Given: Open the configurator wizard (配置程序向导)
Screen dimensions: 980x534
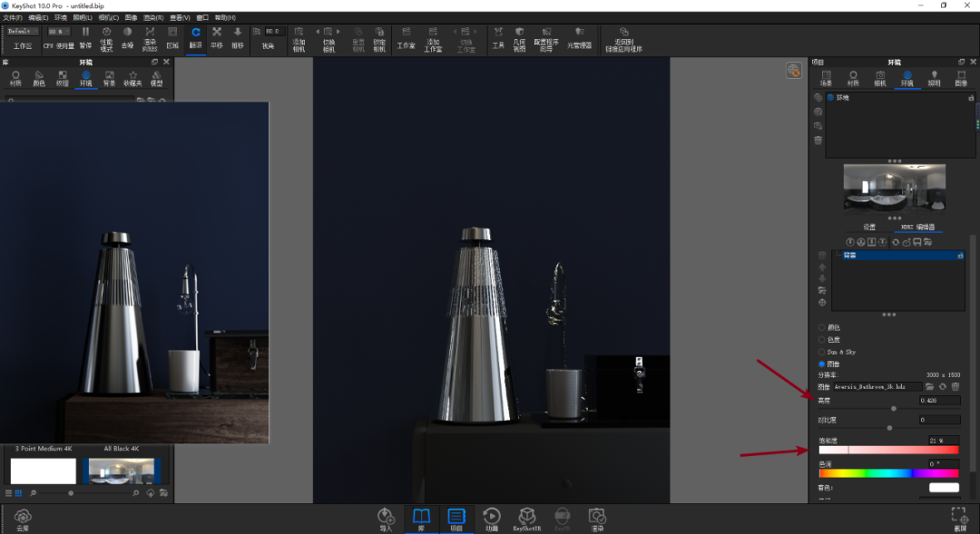Looking at the screenshot, I should point(546,39).
